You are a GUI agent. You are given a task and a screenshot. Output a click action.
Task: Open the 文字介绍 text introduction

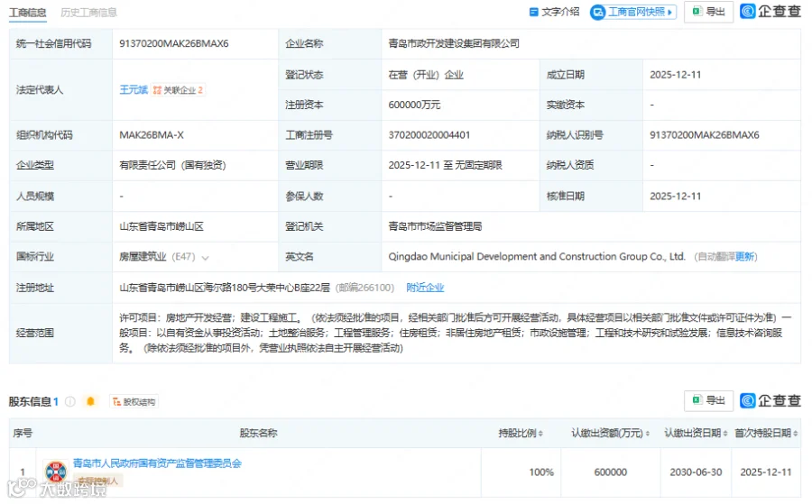(x=554, y=12)
